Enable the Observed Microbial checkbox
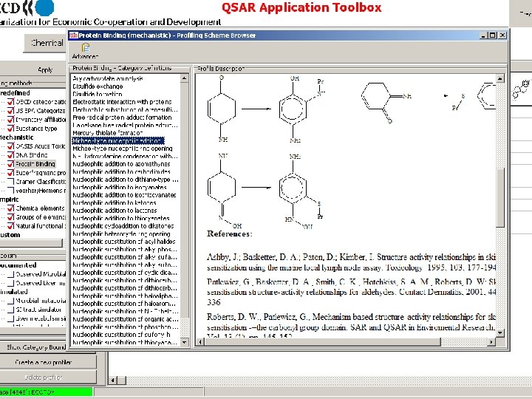This screenshot has width=532, height=399. tap(10, 274)
